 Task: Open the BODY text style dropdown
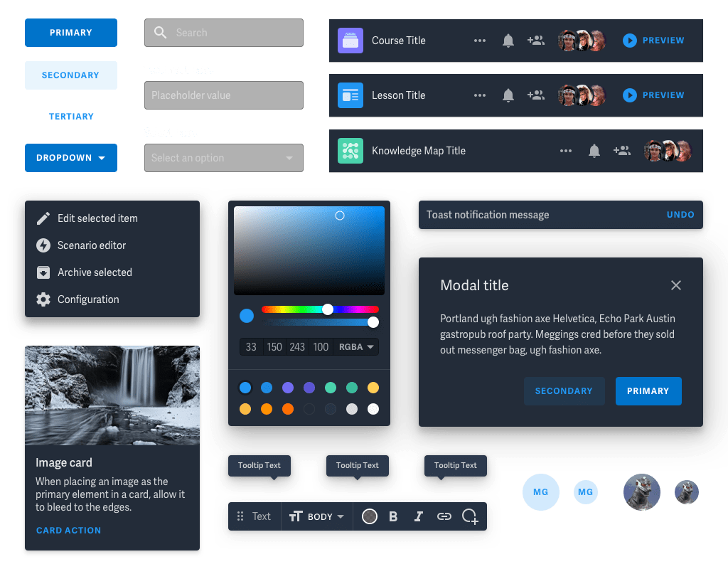tap(317, 516)
